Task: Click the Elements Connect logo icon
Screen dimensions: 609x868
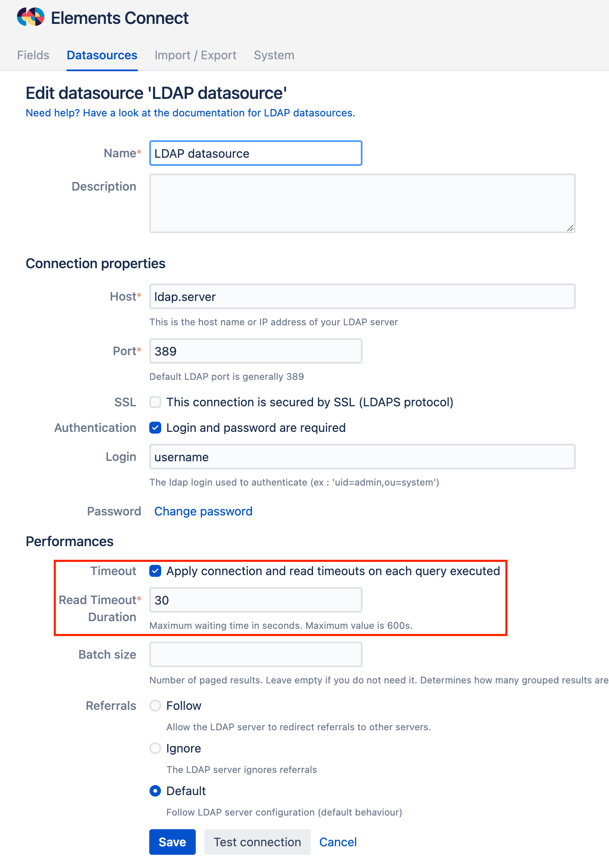Action: [31, 17]
